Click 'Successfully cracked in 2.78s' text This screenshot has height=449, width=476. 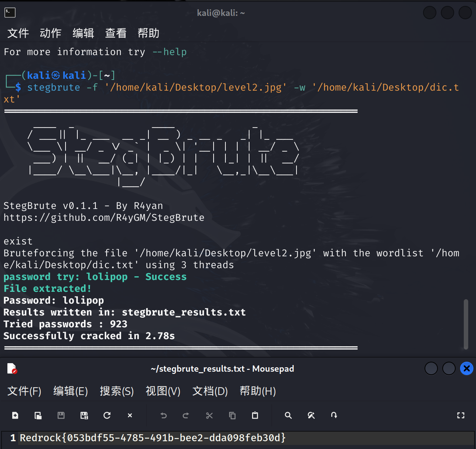(x=89, y=336)
